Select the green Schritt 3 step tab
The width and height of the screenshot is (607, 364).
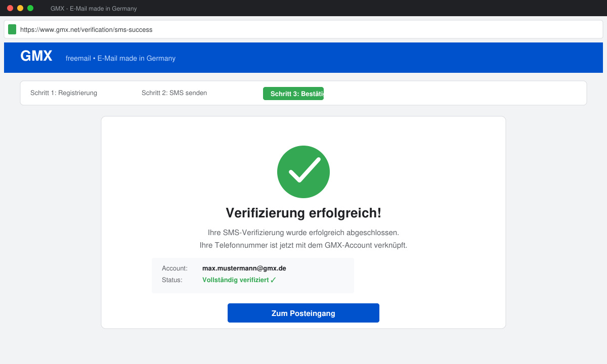pos(293,94)
